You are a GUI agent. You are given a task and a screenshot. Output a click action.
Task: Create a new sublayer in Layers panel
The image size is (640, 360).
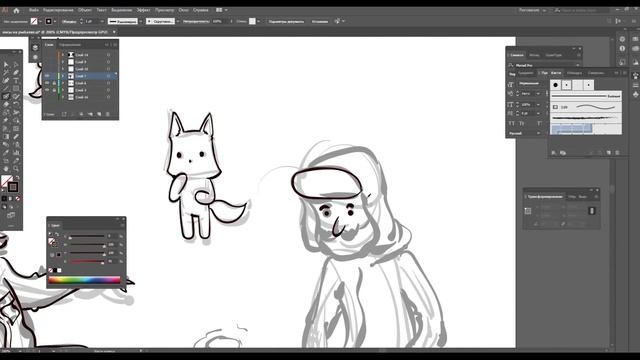tap(90, 114)
